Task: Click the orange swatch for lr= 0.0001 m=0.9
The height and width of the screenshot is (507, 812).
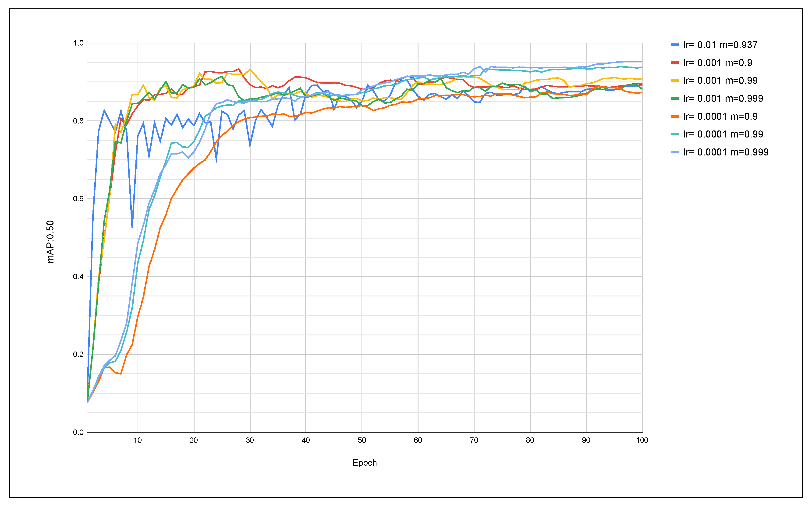Action: 675,116
